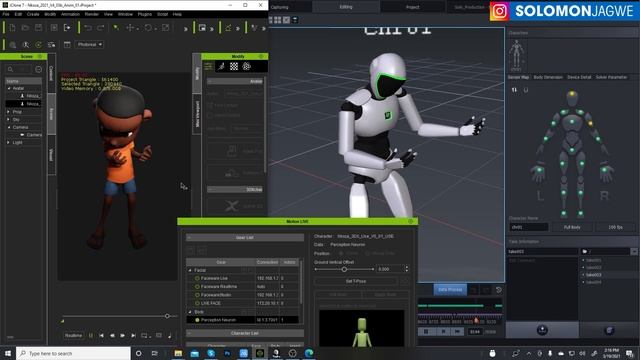Click the Windows Start button
The width and height of the screenshot is (640, 360).
pyautogui.click(x=8, y=353)
